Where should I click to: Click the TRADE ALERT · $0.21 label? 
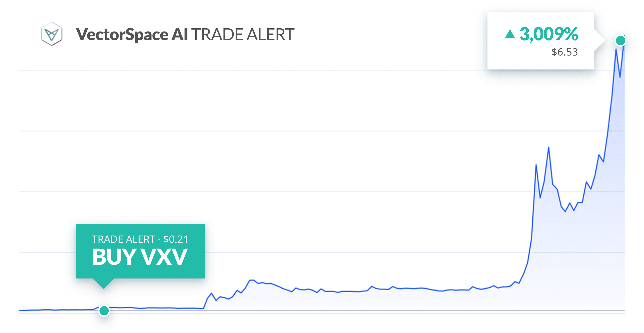(x=140, y=239)
